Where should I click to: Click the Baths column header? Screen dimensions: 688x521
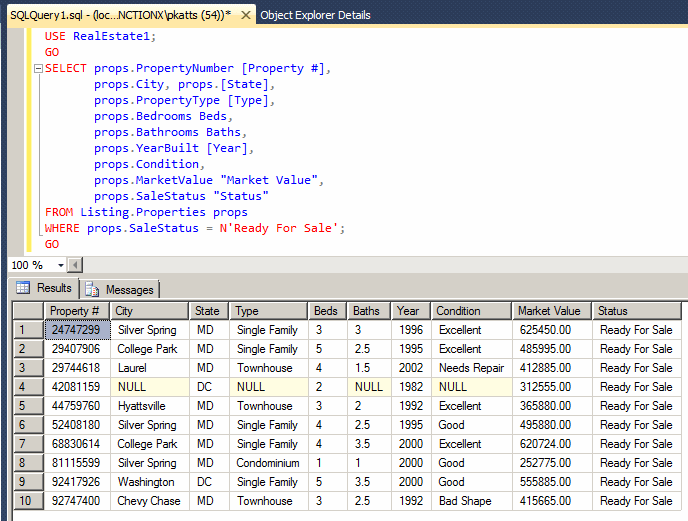point(369,311)
